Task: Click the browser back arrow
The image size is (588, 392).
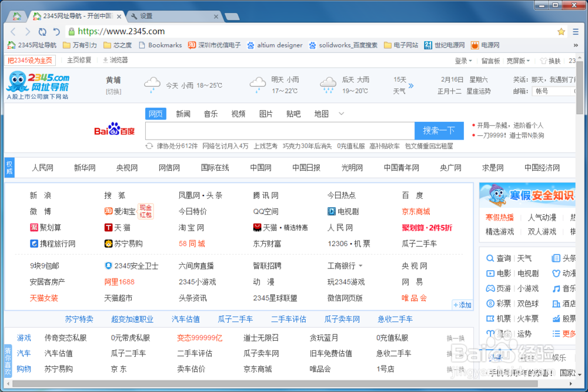Action: point(13,32)
